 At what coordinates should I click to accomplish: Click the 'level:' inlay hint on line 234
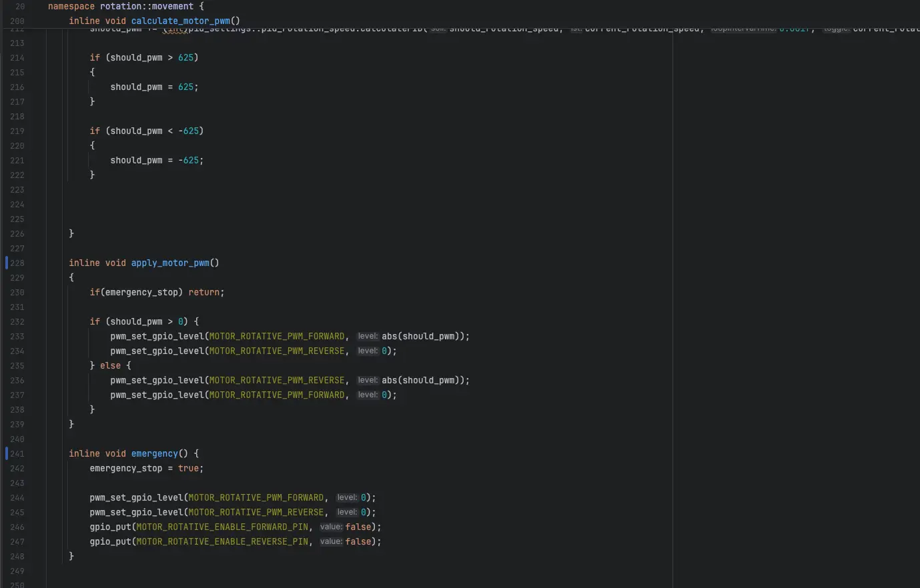click(368, 351)
